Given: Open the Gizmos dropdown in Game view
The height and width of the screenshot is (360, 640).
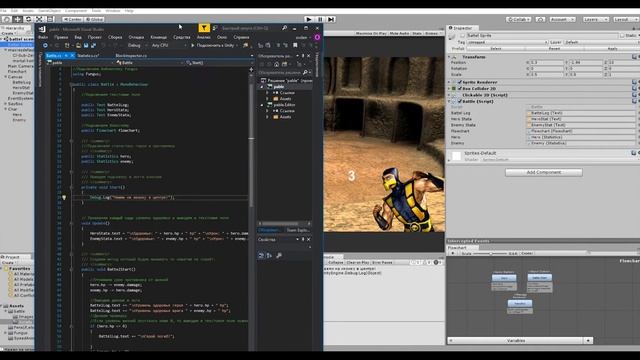Looking at the screenshot, I should 432,33.
